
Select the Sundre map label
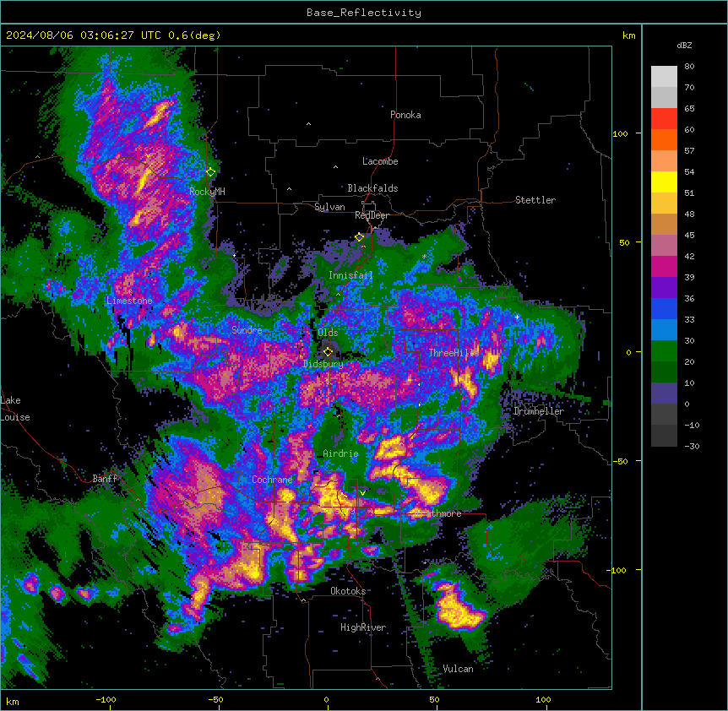tap(247, 330)
